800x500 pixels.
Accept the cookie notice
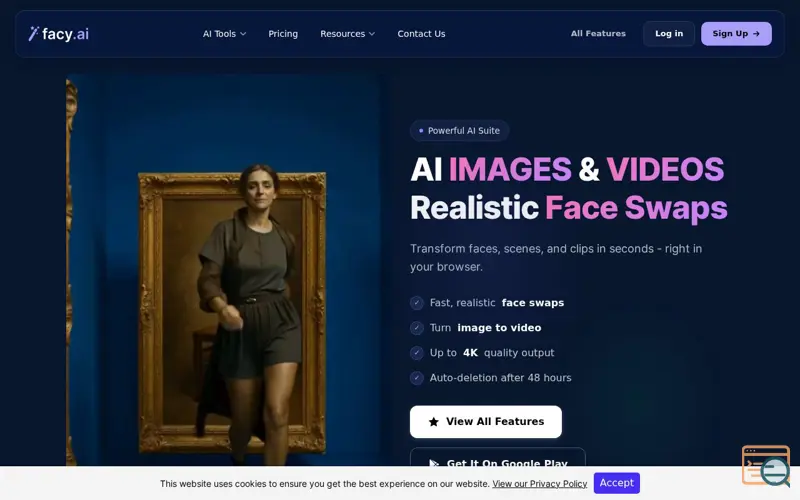[x=616, y=483]
